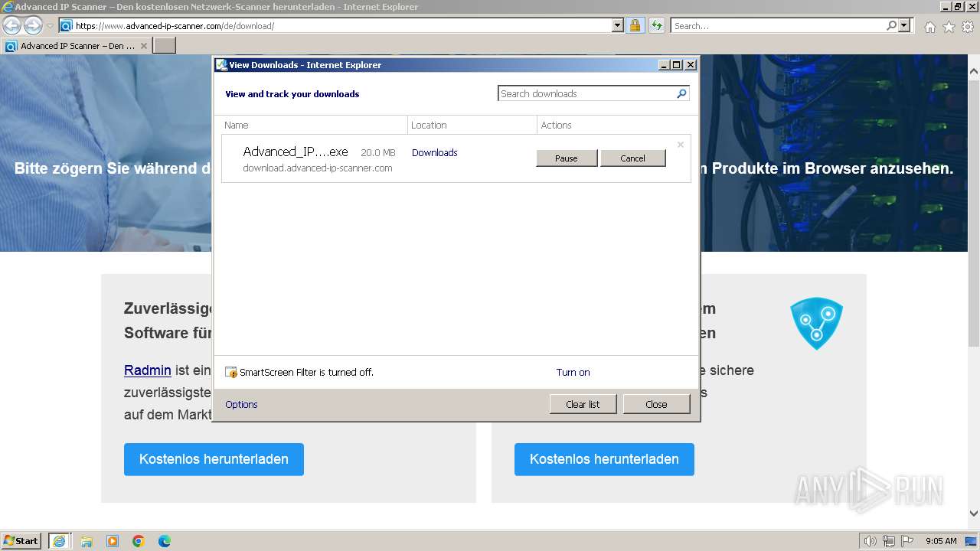980x551 pixels.
Task: Click the address bar site favicon
Action: coord(66,25)
